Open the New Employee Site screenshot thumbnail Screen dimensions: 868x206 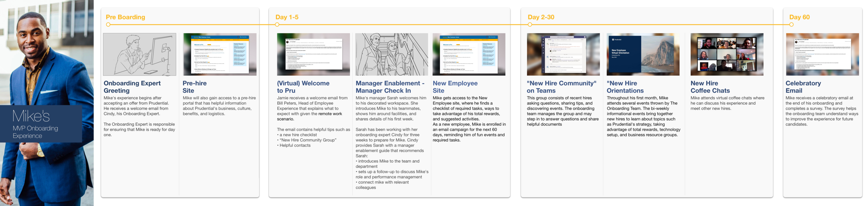(x=469, y=54)
